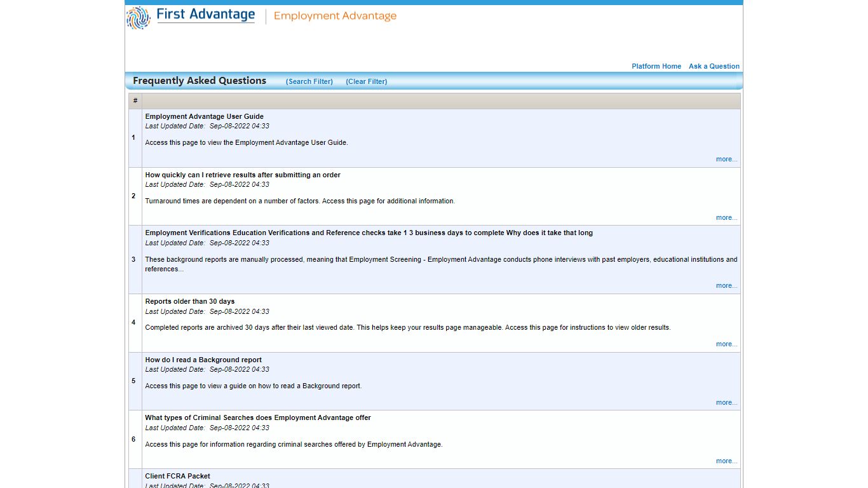Click the Clear Filter link
868x488 pixels.
pos(367,81)
